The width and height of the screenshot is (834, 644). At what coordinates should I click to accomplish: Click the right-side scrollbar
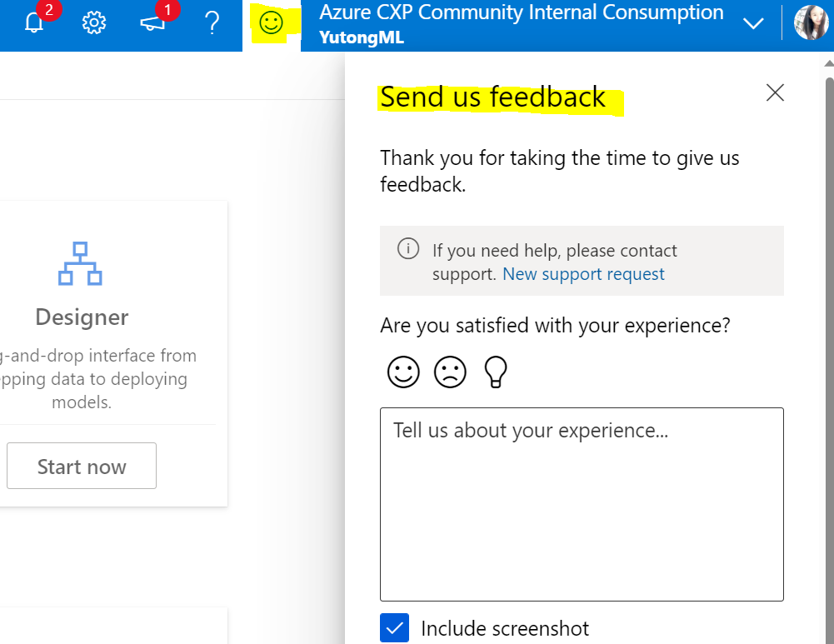(x=827, y=333)
